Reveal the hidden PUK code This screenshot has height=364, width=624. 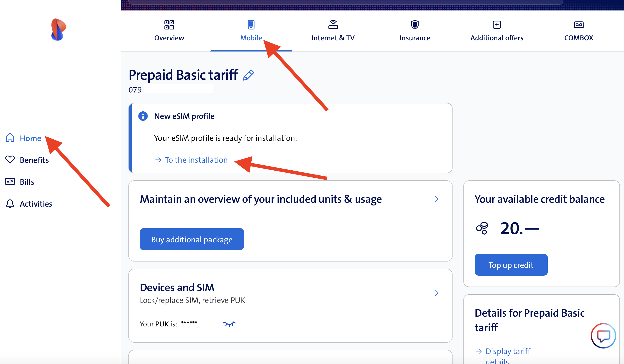coord(229,324)
